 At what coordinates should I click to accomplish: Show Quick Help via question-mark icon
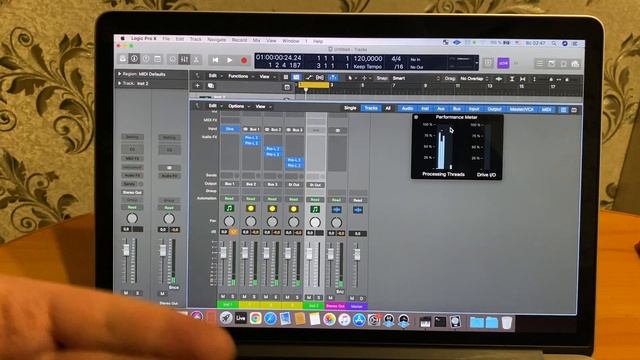[146, 59]
